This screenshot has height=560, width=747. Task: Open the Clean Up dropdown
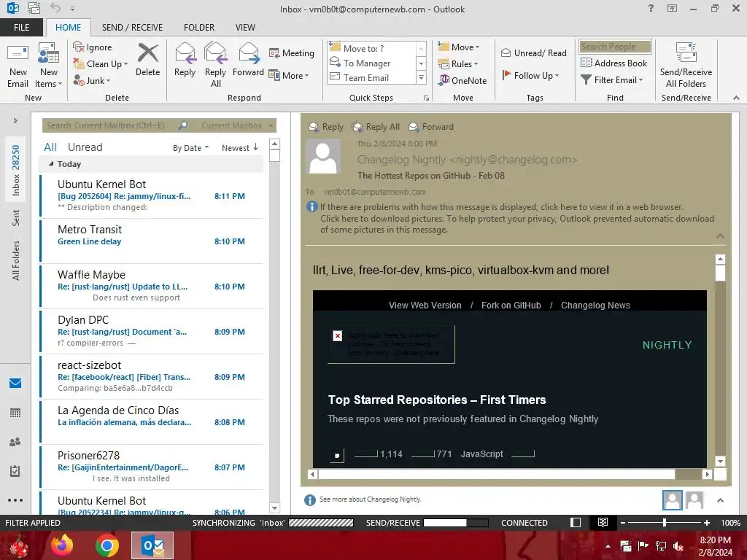point(101,64)
